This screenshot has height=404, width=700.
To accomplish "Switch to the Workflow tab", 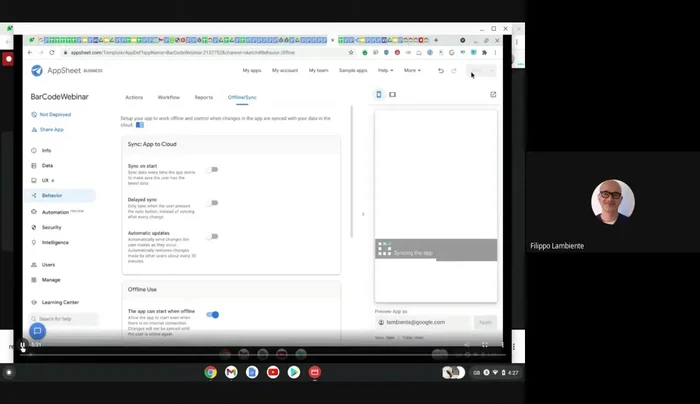I will (169, 97).
